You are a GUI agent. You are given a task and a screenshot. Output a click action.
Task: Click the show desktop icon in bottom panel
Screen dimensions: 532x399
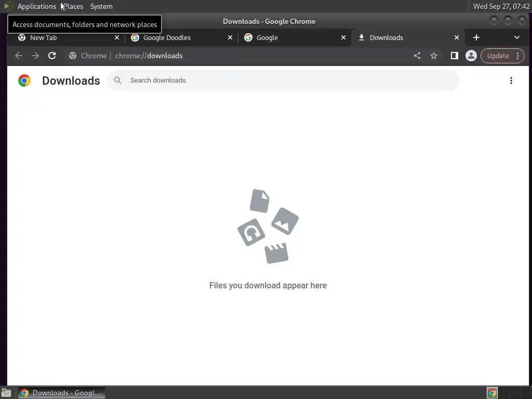(6, 393)
